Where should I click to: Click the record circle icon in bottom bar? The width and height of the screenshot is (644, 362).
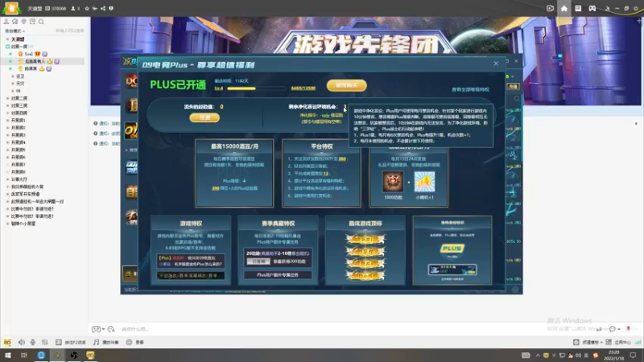click(129, 342)
